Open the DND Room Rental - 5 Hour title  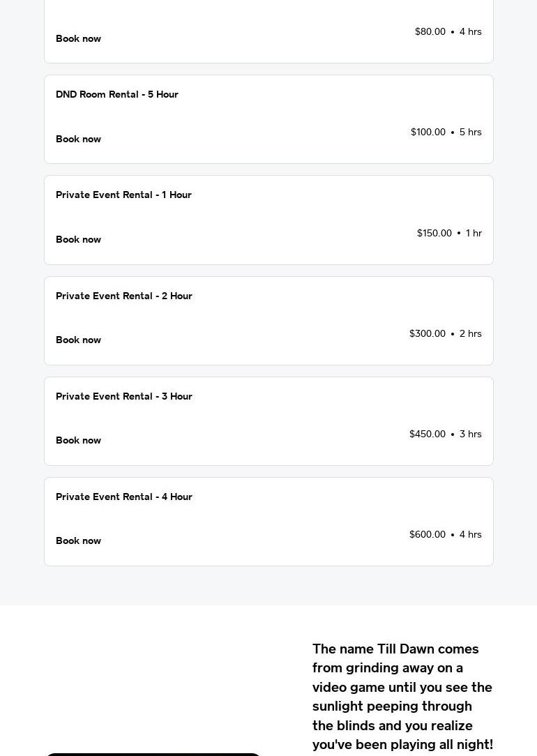point(117,94)
